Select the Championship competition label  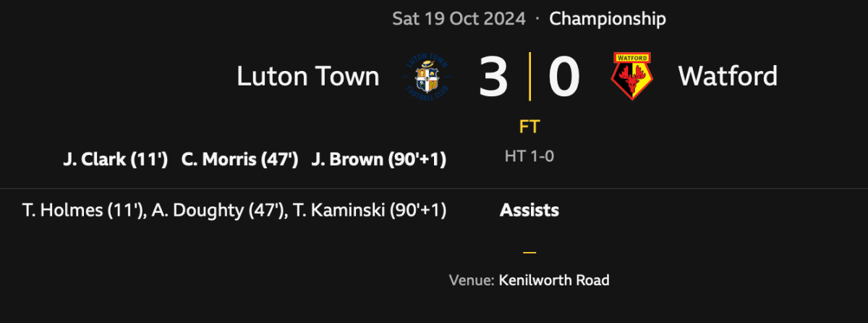(608, 19)
